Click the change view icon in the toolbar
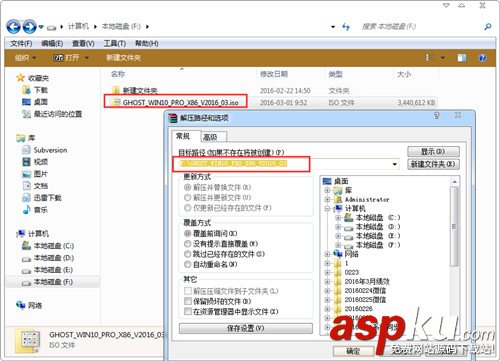The image size is (500, 361). coord(430,58)
